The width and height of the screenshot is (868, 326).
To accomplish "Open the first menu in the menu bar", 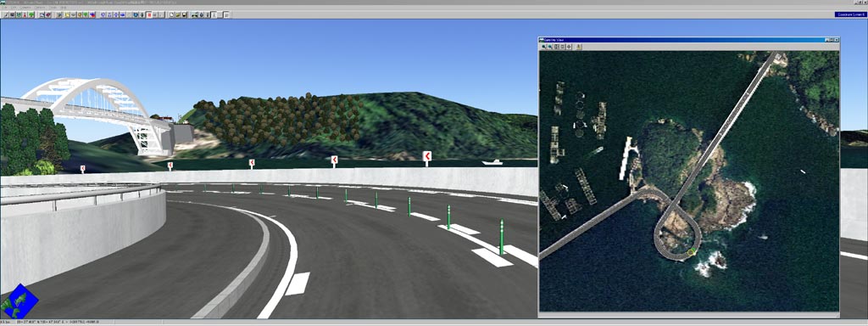I will (4, 7).
